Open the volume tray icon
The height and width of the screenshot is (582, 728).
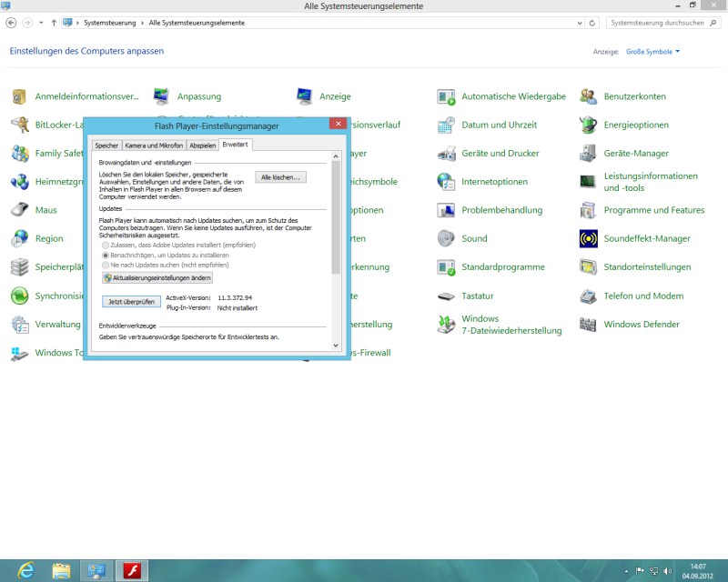pyautogui.click(x=668, y=571)
